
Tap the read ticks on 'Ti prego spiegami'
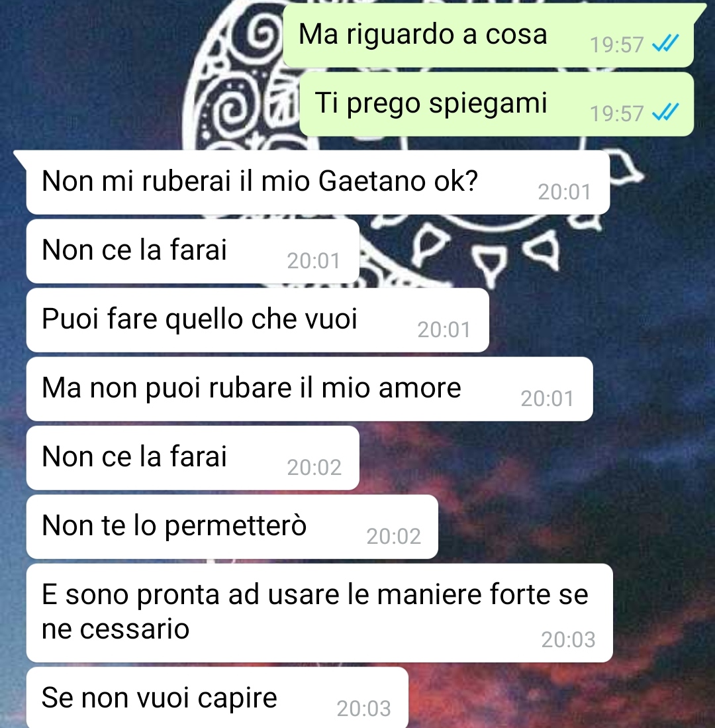point(665,113)
